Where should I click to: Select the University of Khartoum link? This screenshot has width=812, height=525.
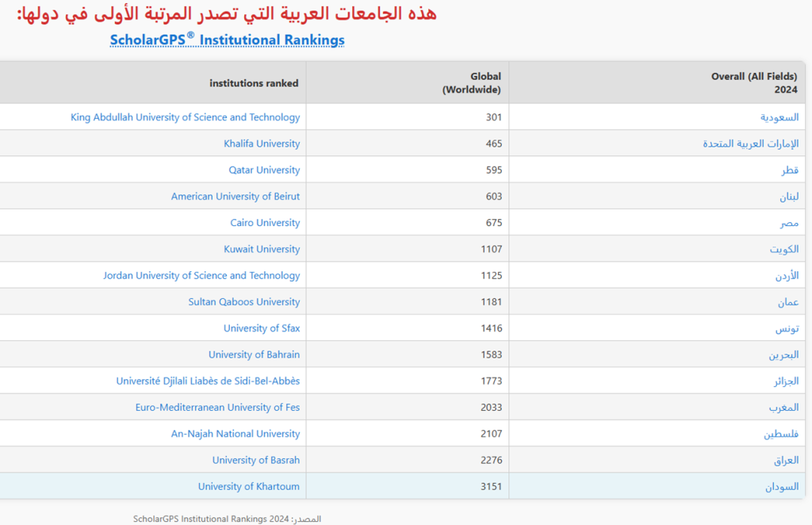[249, 486]
